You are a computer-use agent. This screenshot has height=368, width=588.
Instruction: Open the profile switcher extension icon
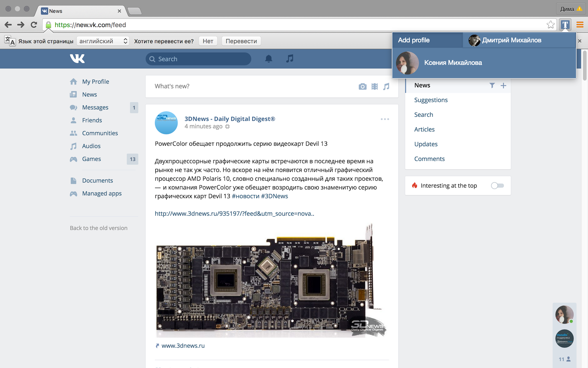point(565,25)
